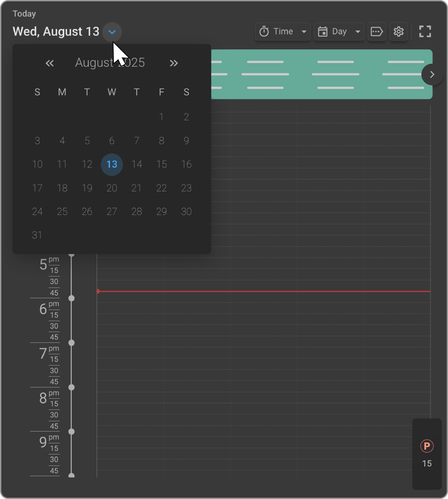Viewport: 448px width, 499px height.
Task: Open the 15-minute event card at bottom right
Action: click(x=427, y=463)
